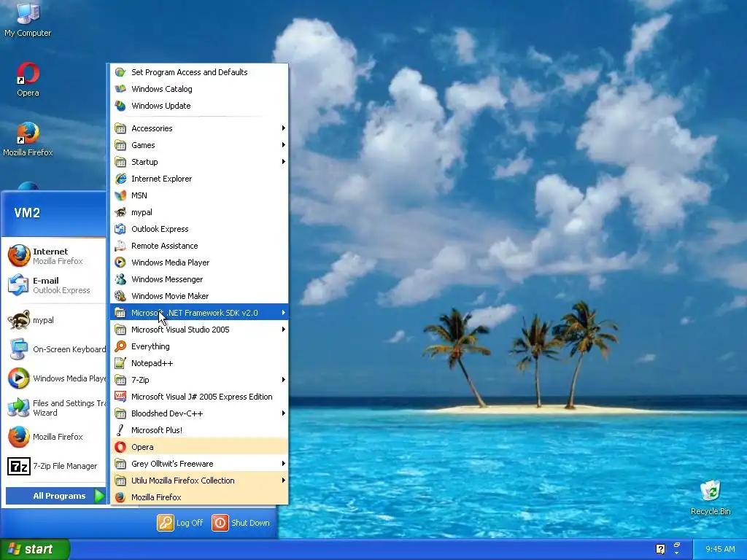Viewport: 747px width, 560px height.
Task: Select Utilu Mozilla Firefox Collection entry
Action: pos(199,480)
